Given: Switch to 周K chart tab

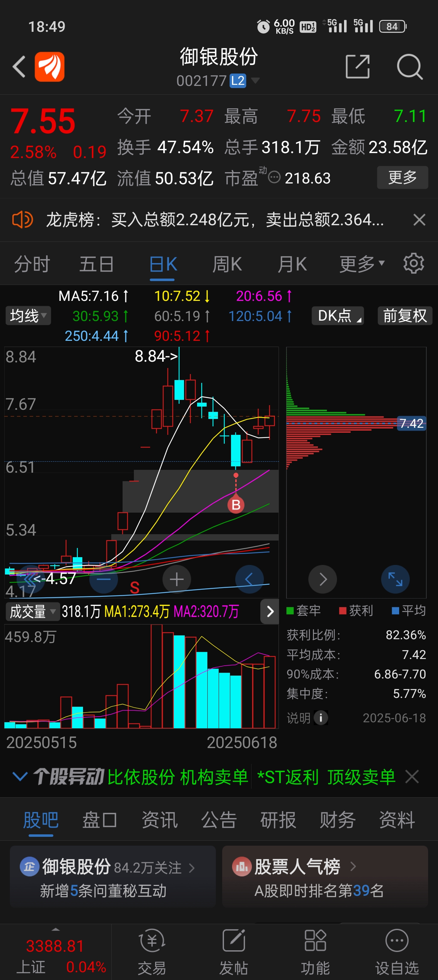Looking at the screenshot, I should (227, 264).
